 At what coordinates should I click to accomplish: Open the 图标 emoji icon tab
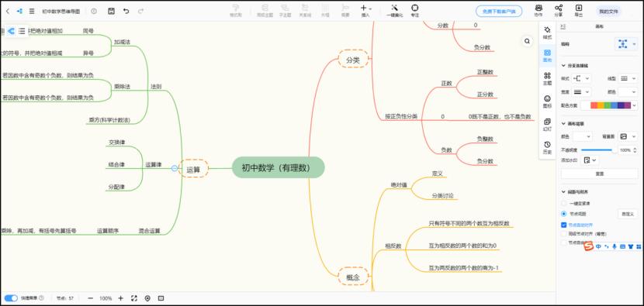coord(547,101)
